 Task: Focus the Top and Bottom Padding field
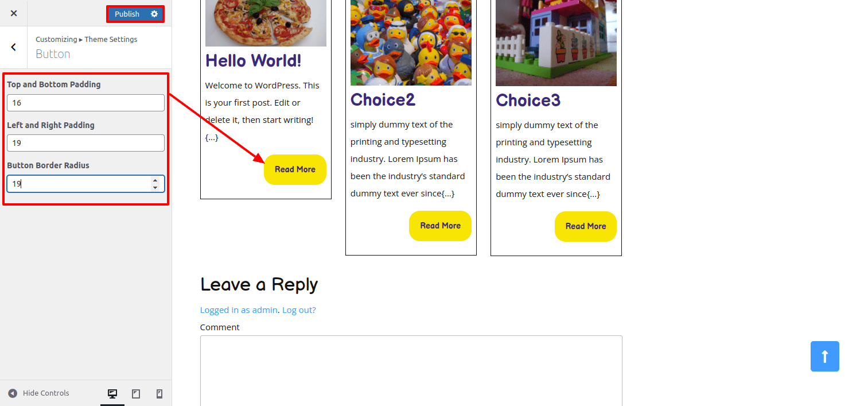click(x=85, y=103)
